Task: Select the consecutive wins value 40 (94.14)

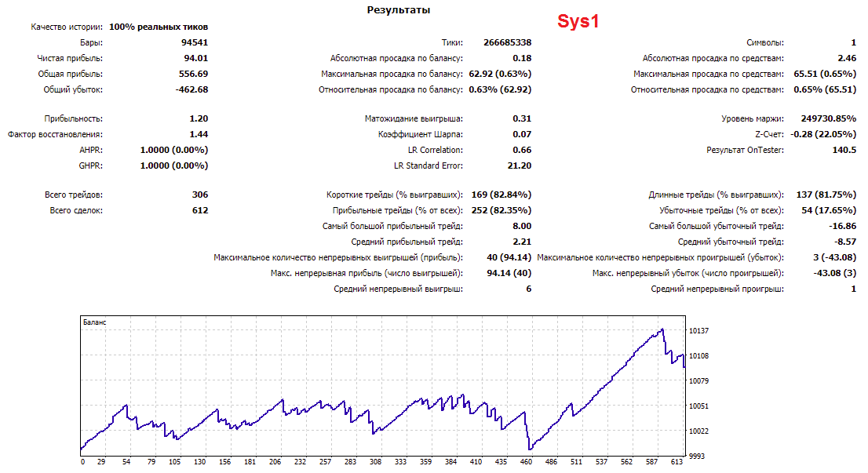Action: (509, 257)
